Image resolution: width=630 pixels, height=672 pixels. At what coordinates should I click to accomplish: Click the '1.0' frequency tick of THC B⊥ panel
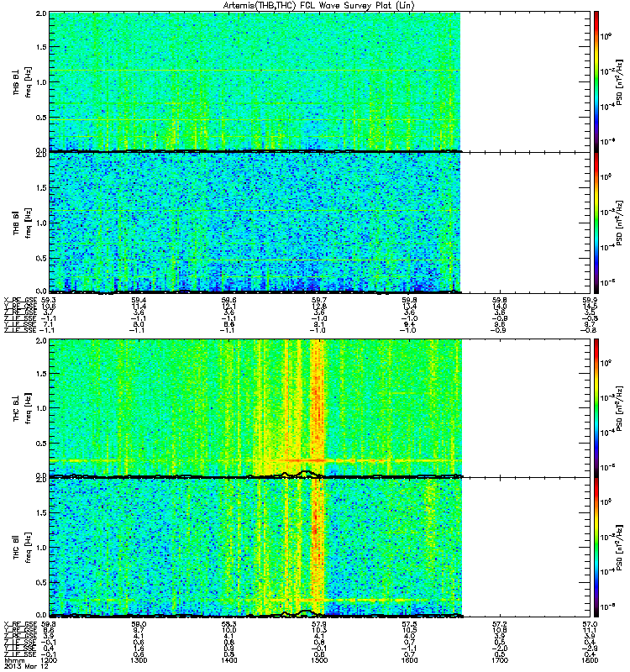click(x=41, y=408)
